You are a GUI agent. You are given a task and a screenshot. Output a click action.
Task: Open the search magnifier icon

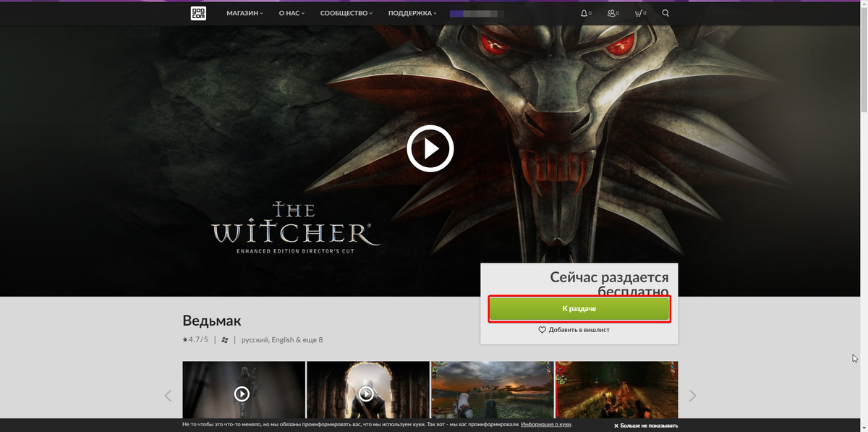click(x=665, y=13)
